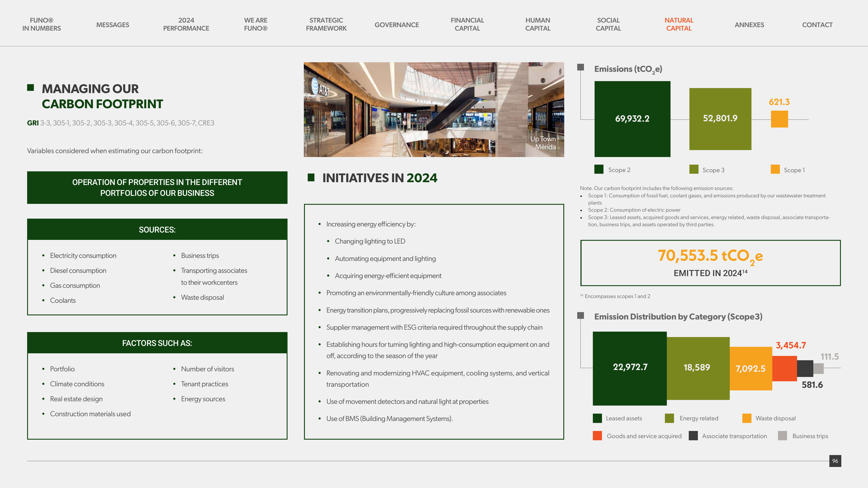
Task: Click the Leased assets legend swatch
Action: [597, 418]
